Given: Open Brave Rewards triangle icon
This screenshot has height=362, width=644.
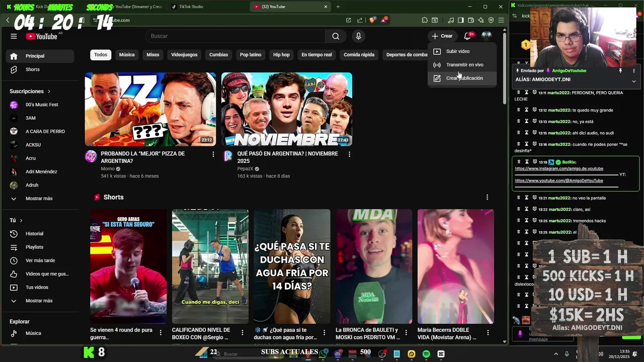Looking at the screenshot, I should (x=384, y=20).
